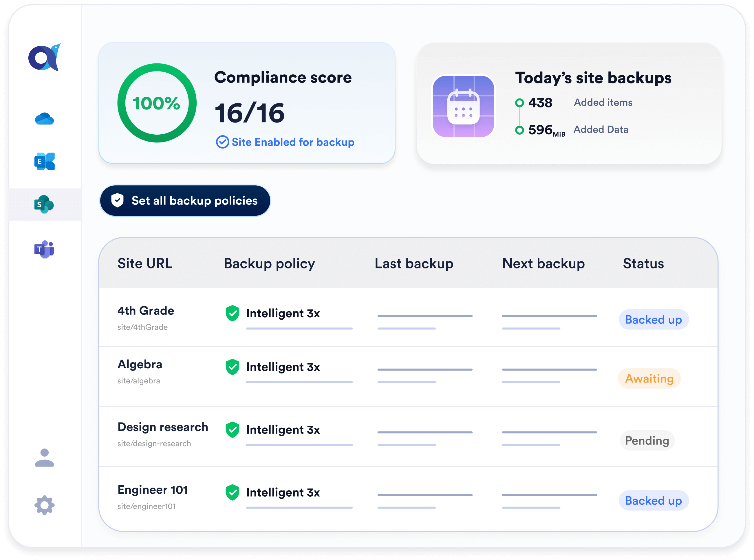Open the Exchange section in sidebar
754x560 pixels.
pyautogui.click(x=44, y=161)
